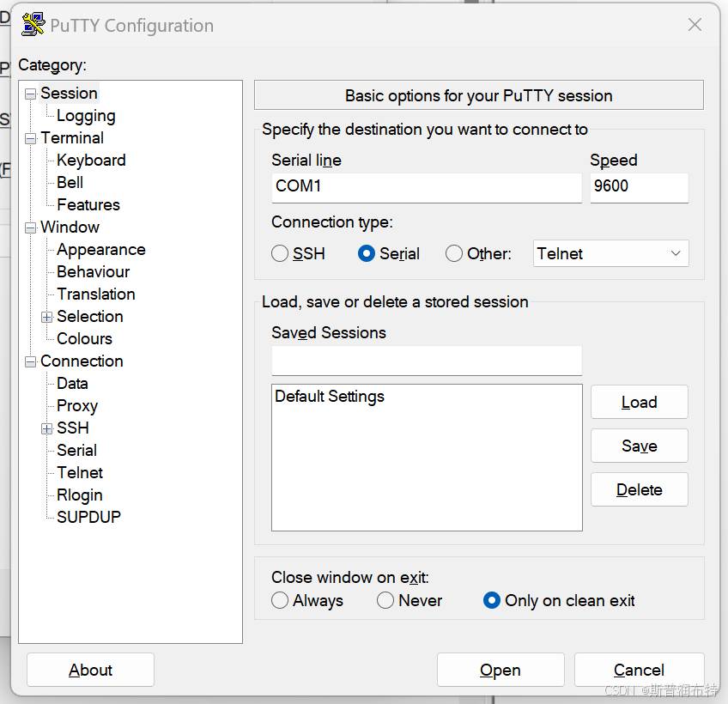Collapse the Terminal tree node
Screen dimensions: 728x704
click(30, 138)
